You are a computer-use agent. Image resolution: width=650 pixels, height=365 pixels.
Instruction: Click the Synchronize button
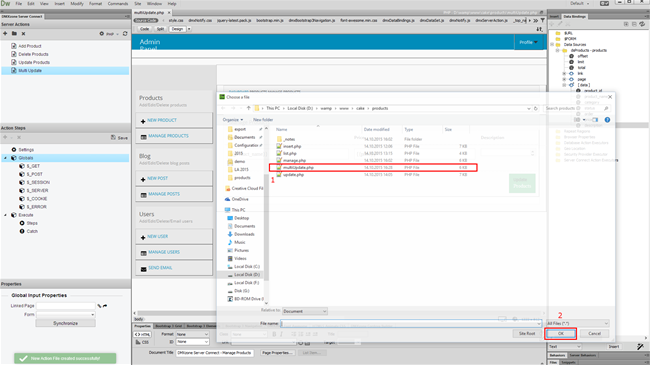pos(65,323)
